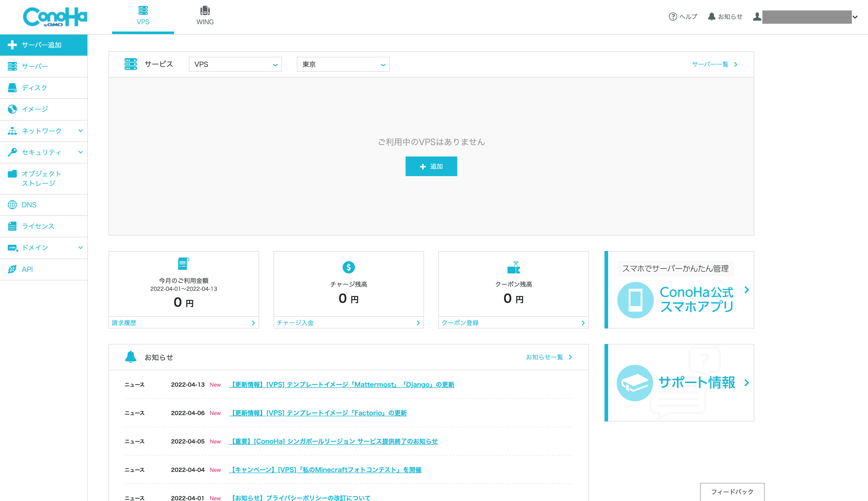868x501 pixels.
Task: Click the charge balance dollar icon
Action: [x=349, y=267]
